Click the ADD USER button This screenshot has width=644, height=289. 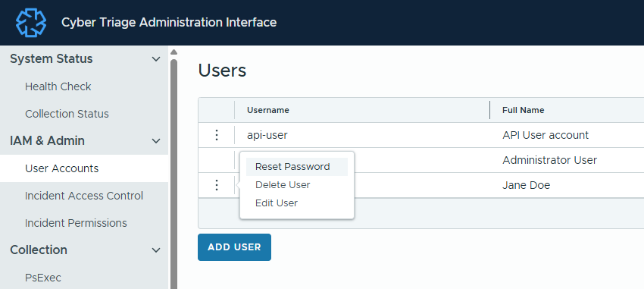pyautogui.click(x=234, y=247)
